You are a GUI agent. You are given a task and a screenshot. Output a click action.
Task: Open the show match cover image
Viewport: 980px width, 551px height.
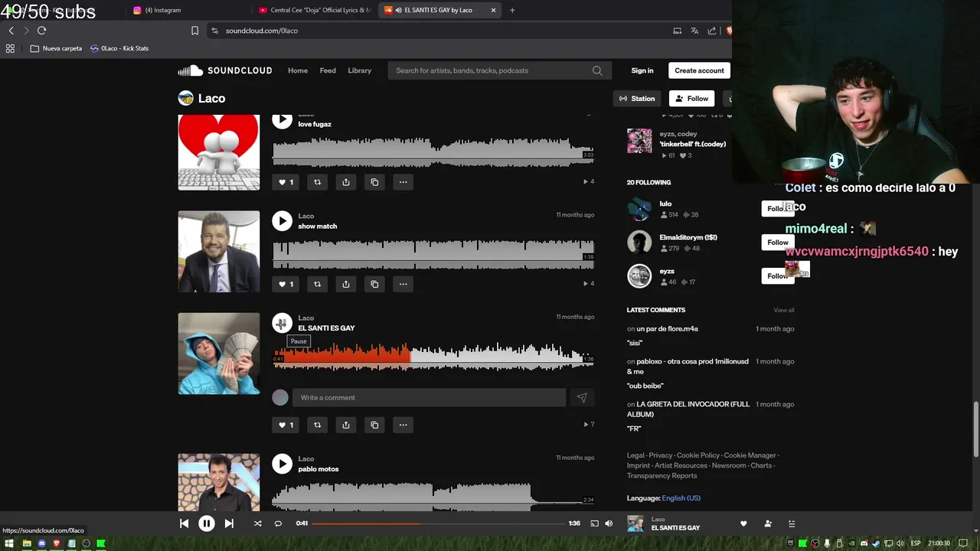click(x=219, y=252)
